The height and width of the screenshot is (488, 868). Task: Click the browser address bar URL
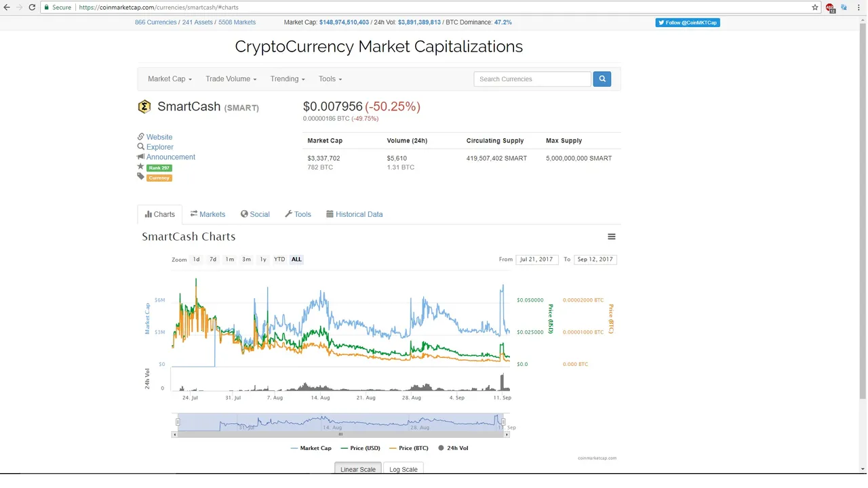[x=158, y=7]
